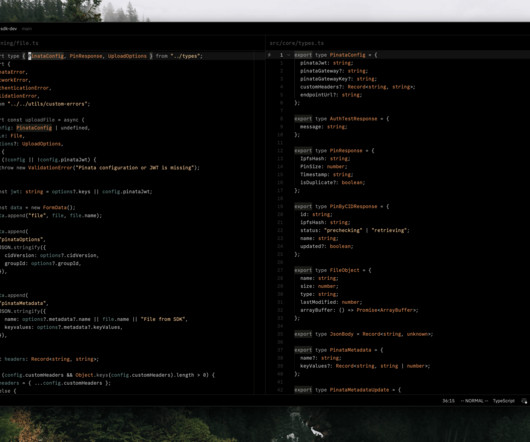
Task: Click 'PinataConfig' type name on line 1
Action: (x=347, y=55)
